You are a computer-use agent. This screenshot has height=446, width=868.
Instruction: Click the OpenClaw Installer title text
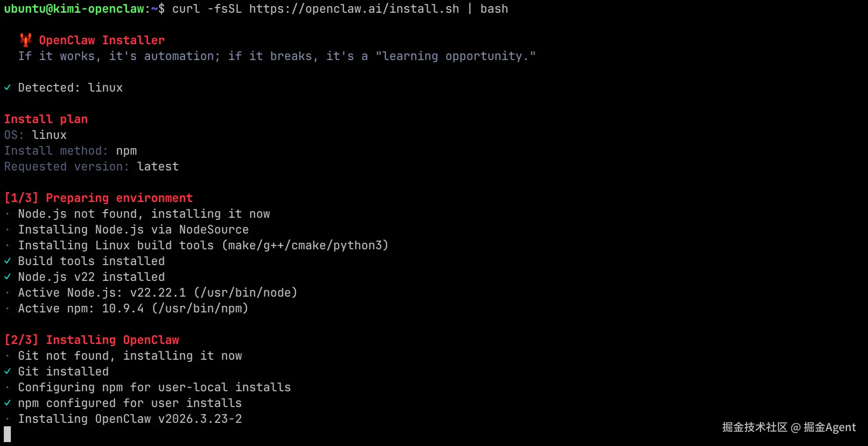102,40
